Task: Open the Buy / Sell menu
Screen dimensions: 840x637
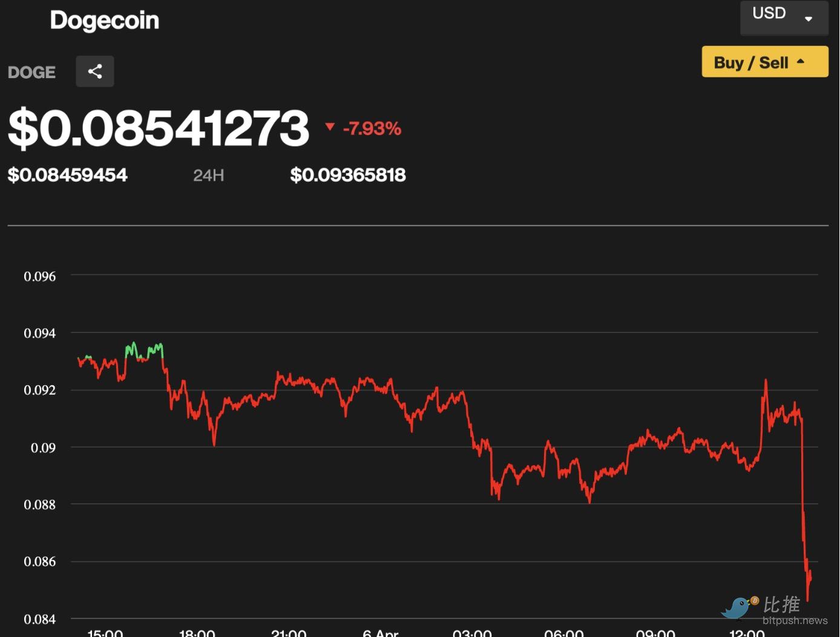Action: click(765, 62)
